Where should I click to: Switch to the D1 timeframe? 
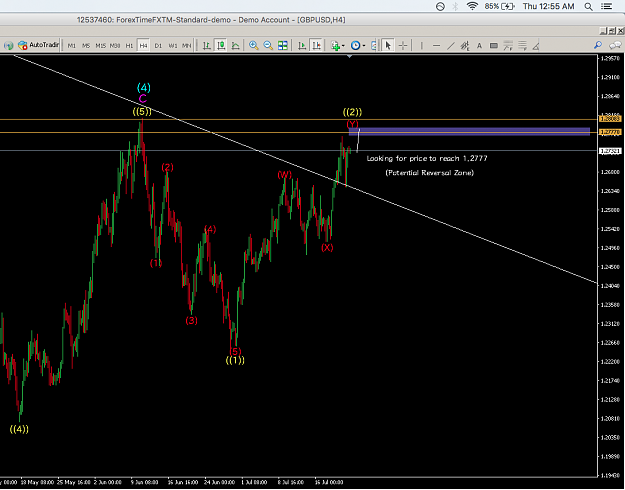coord(158,46)
